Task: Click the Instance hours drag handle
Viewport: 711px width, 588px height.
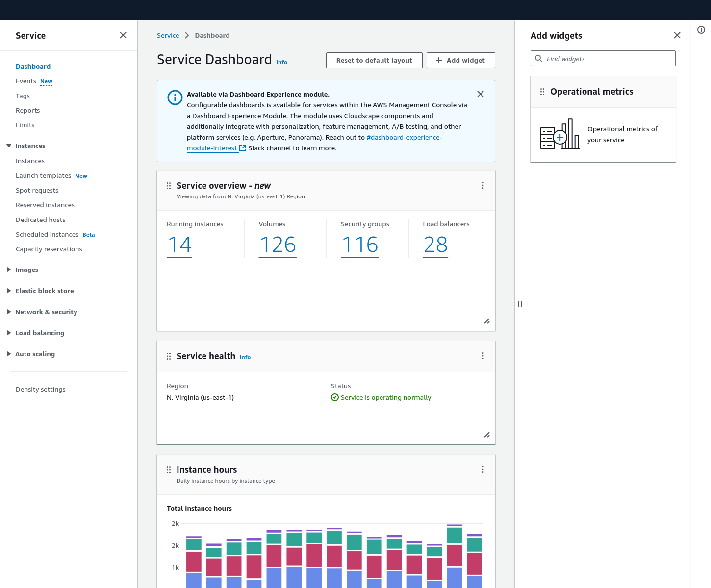Action: pos(169,470)
